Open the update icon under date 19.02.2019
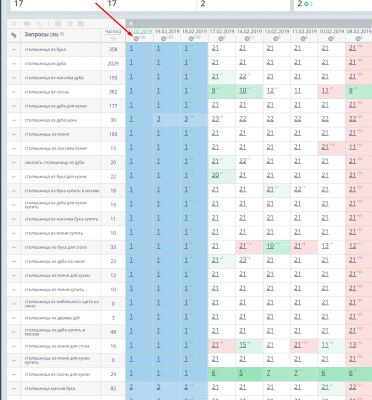The image size is (372, 400). point(163,39)
